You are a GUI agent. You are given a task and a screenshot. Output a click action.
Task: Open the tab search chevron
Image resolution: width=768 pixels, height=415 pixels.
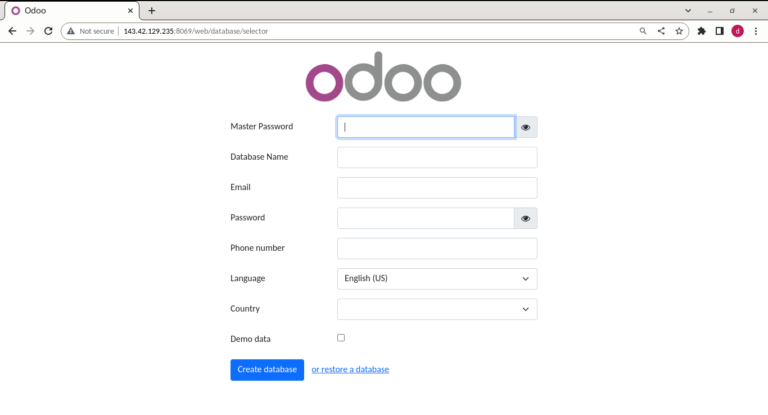point(688,10)
